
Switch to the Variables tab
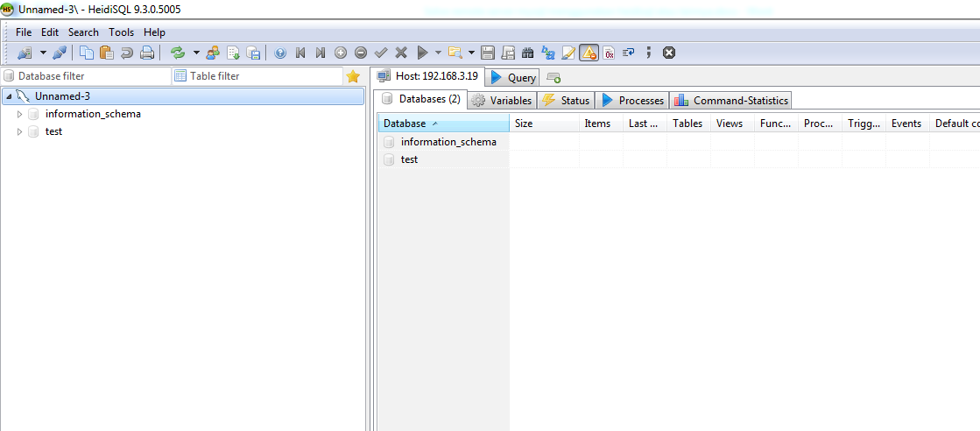502,100
